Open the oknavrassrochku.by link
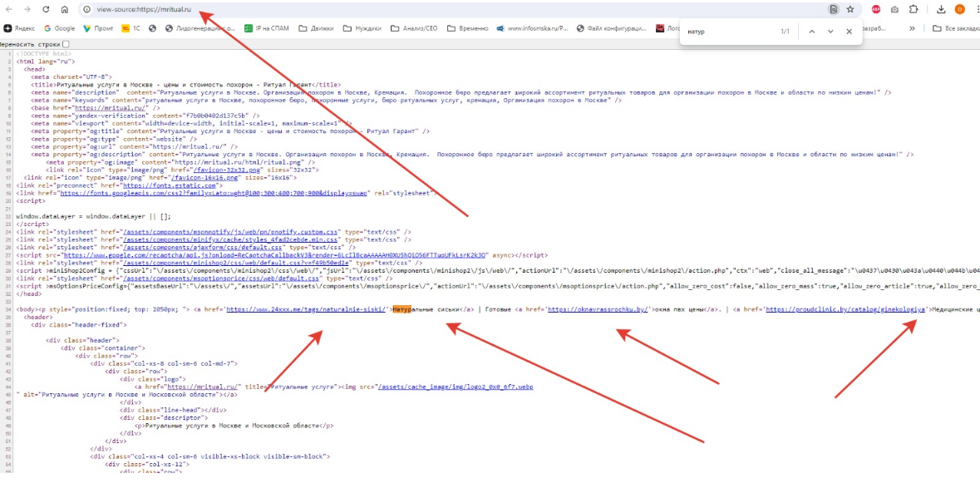The width and height of the screenshot is (980, 493). coord(598,308)
